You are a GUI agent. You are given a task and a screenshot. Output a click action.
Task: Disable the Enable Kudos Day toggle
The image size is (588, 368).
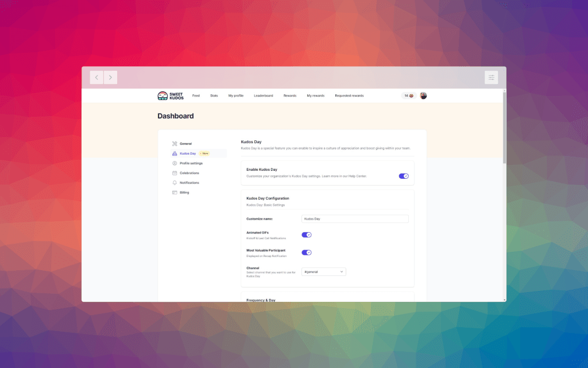click(x=404, y=176)
